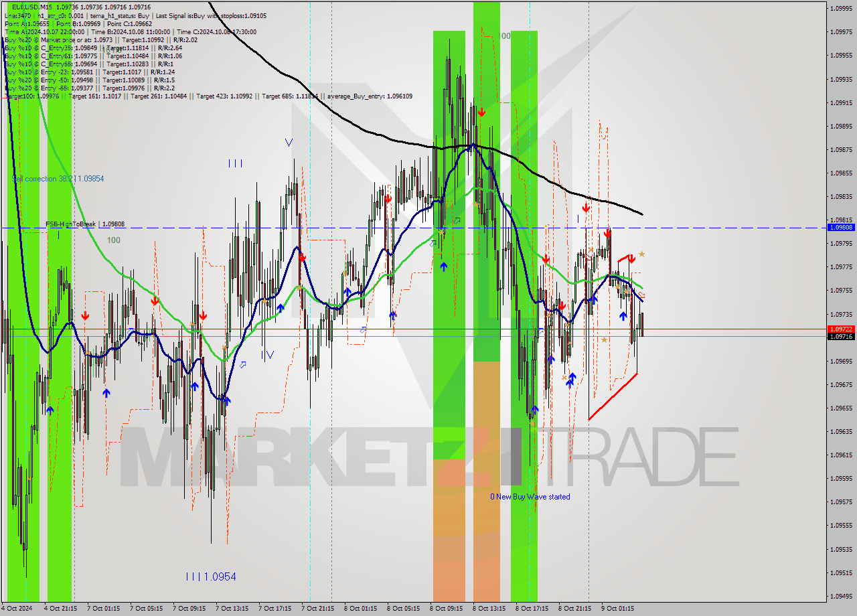857x616 pixels.
Task: Select the 'Line:3470 | h1_atr_c0' info line
Action: [135, 15]
